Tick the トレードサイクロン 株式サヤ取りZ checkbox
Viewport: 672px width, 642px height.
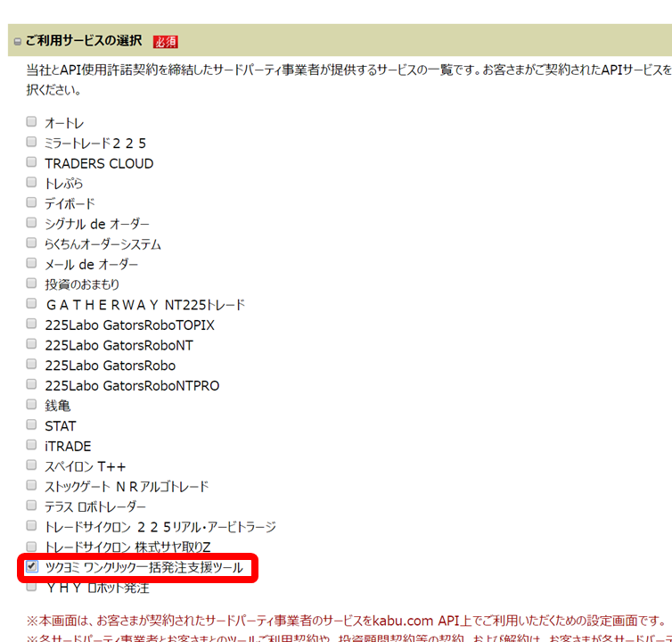click(31, 547)
